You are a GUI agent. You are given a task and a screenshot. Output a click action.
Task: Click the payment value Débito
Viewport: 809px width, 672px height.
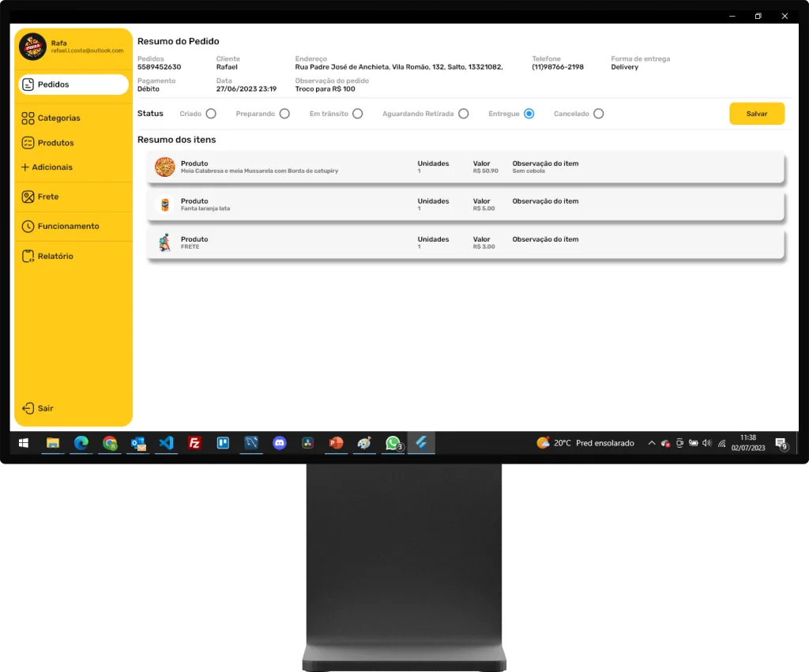click(x=149, y=88)
